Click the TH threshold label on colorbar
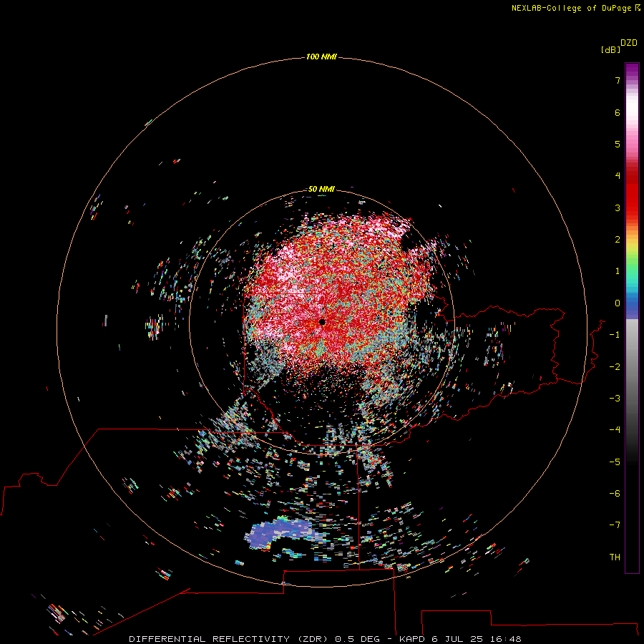Viewport: 644px width, 644px height. tap(615, 557)
